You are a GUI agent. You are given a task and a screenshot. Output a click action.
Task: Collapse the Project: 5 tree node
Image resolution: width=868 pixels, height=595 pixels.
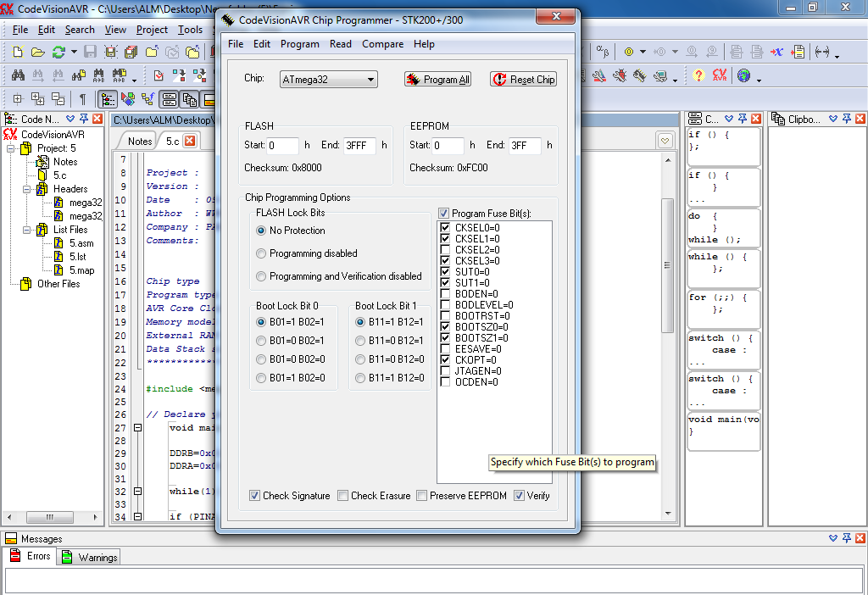(x=10, y=148)
